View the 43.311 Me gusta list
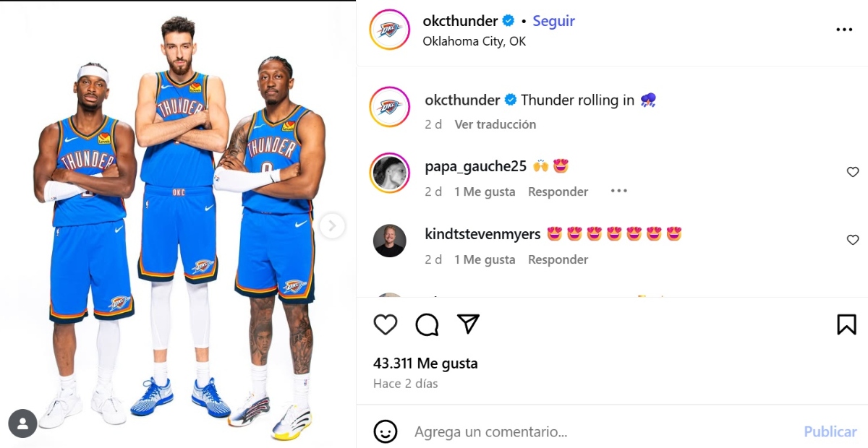The image size is (868, 448). [x=425, y=363]
